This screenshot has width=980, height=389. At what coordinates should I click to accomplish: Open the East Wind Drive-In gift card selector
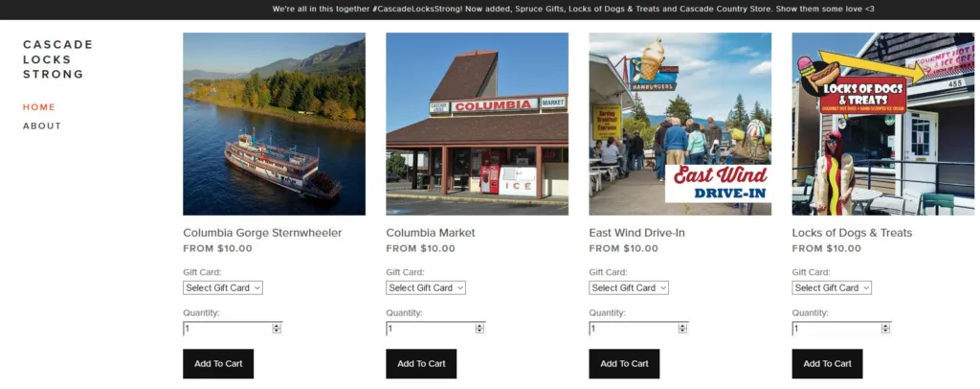tap(629, 287)
